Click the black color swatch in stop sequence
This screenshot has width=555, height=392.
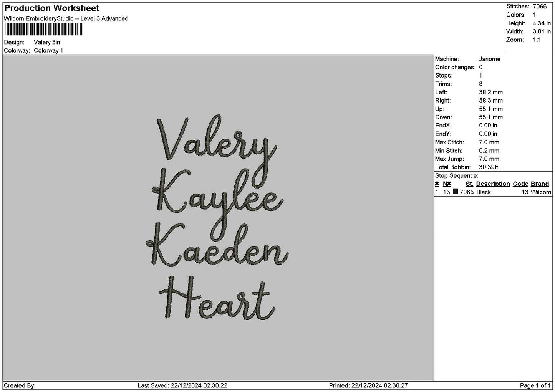click(x=456, y=191)
